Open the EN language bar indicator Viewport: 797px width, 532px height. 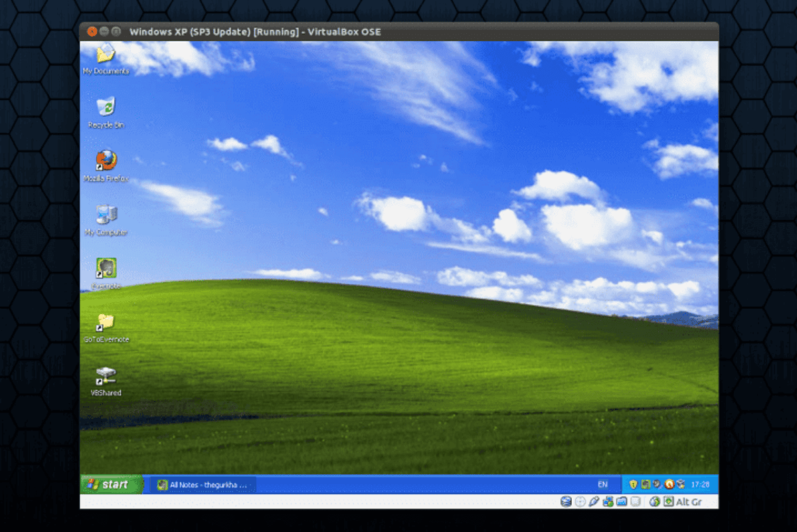(x=603, y=485)
